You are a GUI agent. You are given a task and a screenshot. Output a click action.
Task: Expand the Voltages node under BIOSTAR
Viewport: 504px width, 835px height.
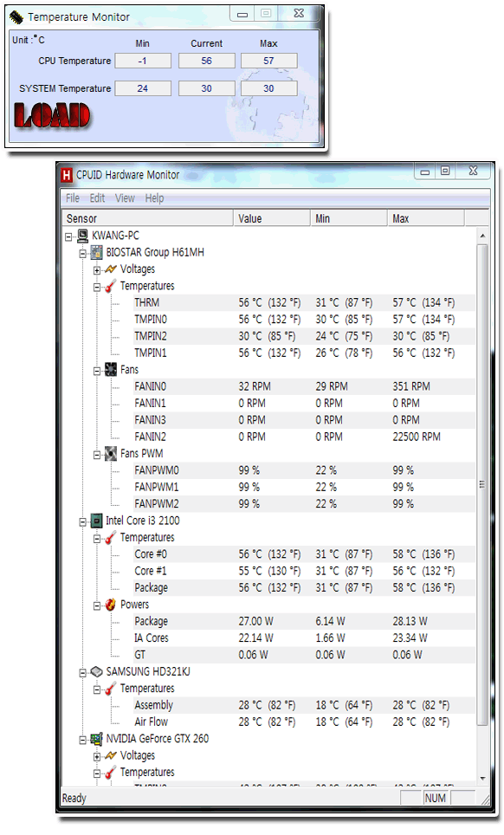[97, 270]
